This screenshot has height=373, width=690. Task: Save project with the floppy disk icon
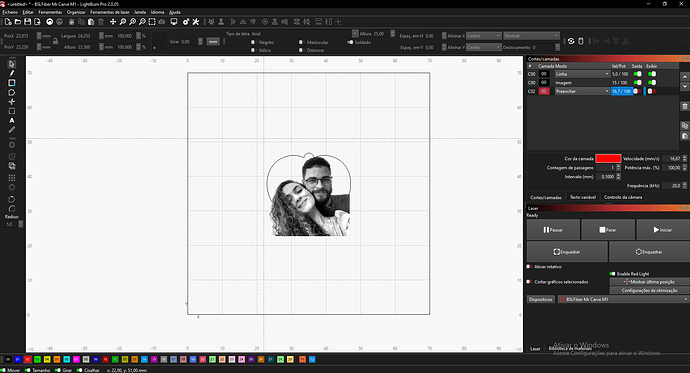pyautogui.click(x=27, y=22)
